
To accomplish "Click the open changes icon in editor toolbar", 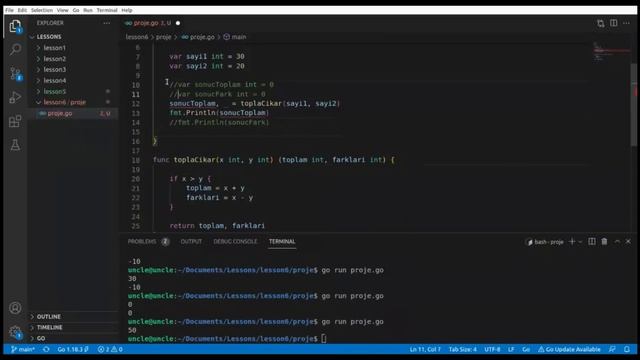I will point(600,23).
